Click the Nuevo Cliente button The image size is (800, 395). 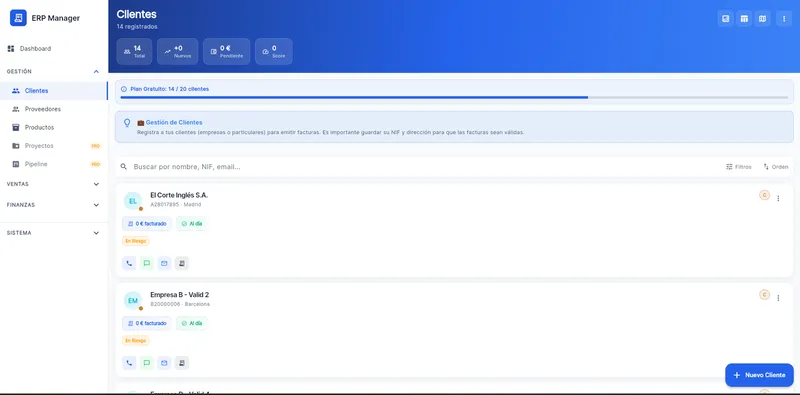[x=759, y=375]
